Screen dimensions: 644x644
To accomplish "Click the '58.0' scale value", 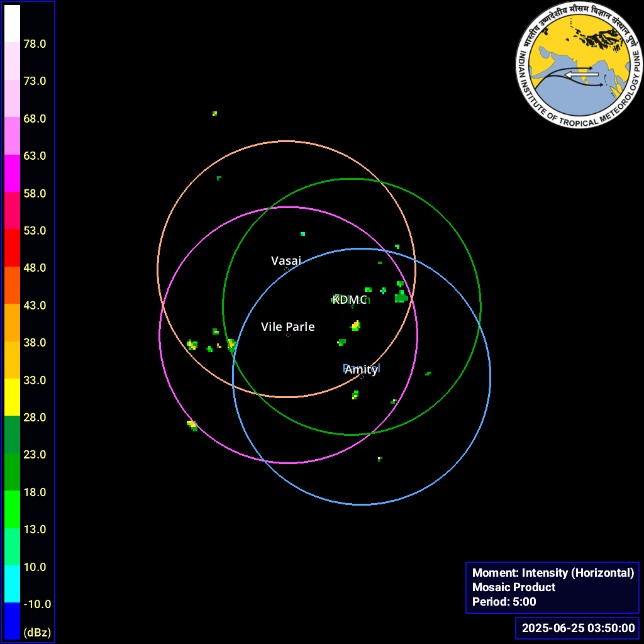I will [35, 194].
